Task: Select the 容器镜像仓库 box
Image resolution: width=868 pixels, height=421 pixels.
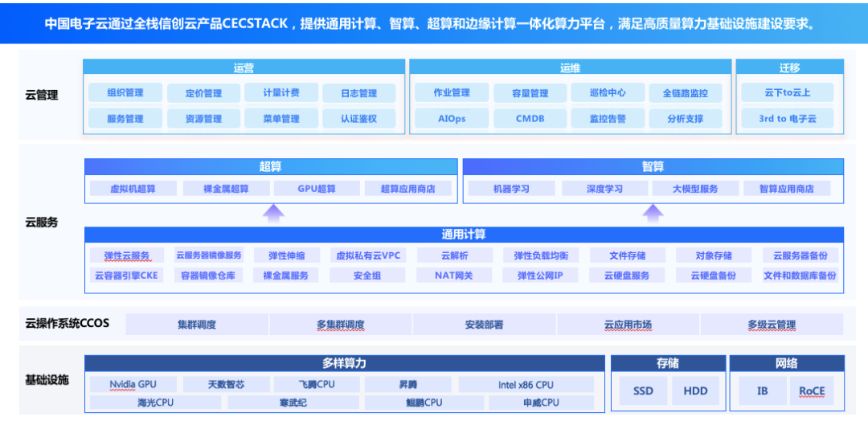Action: [x=209, y=275]
